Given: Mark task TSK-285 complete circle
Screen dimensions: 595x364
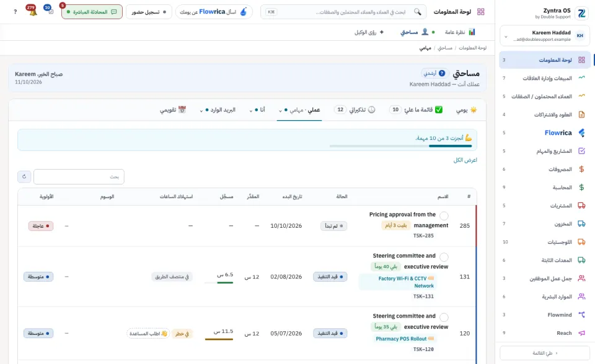Looking at the screenshot, I should [444, 216].
